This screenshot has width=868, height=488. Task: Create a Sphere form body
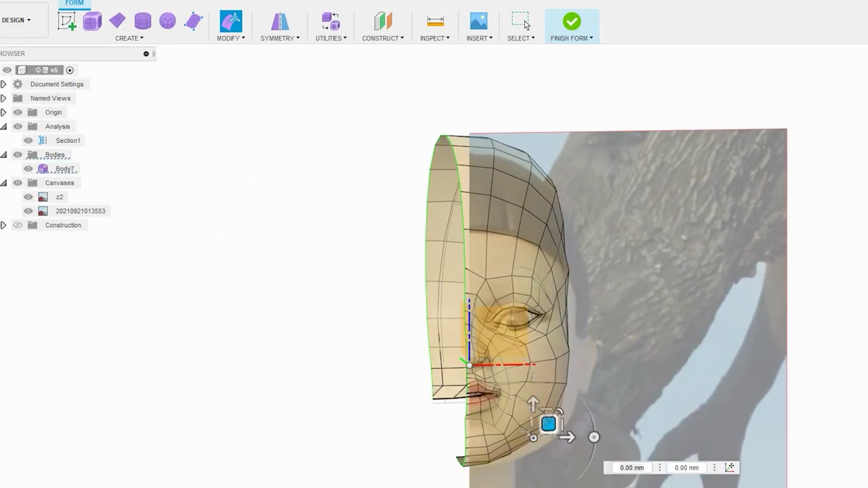[x=167, y=21]
